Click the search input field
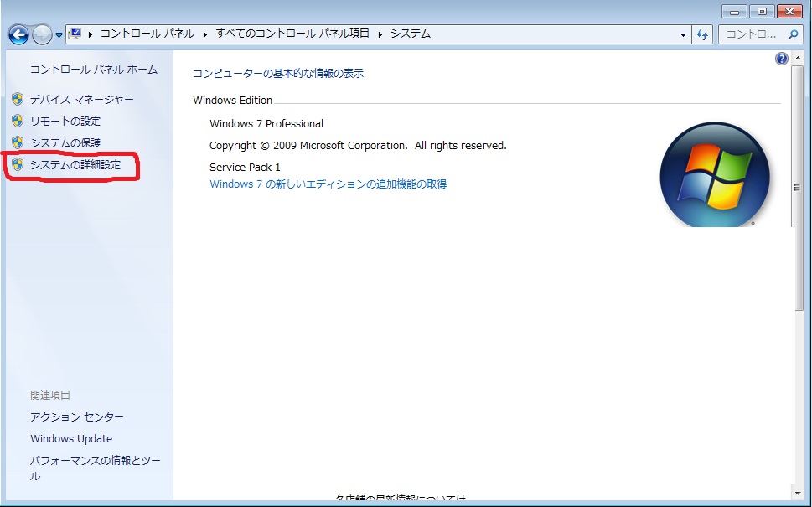812x507 pixels. click(758, 34)
